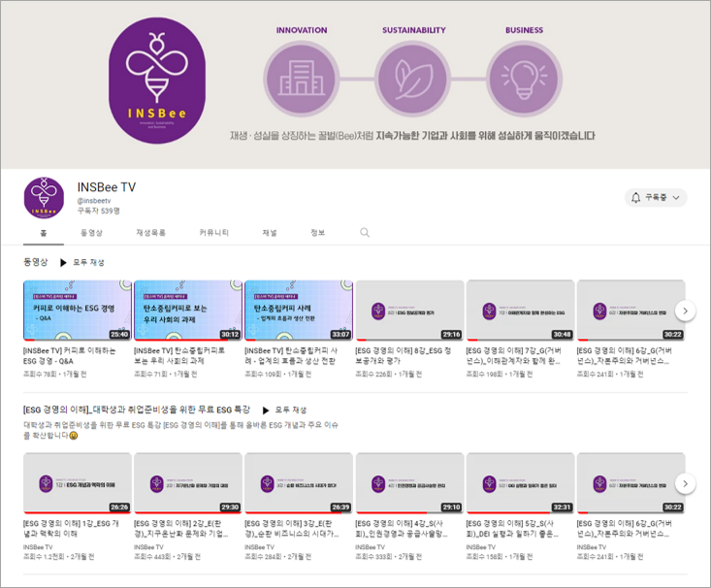Click INSBee TV channel name under 1강 video
Viewport: 711px width, 588px height.
38,547
